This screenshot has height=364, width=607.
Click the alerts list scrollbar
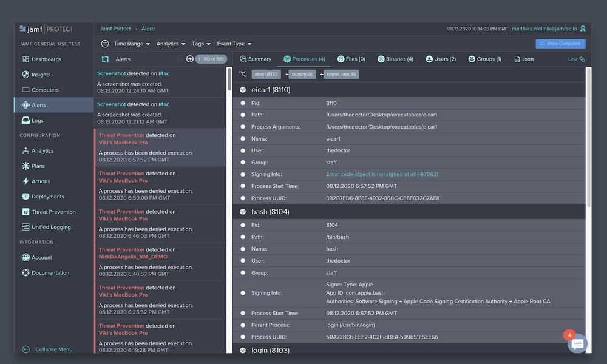(x=229, y=79)
